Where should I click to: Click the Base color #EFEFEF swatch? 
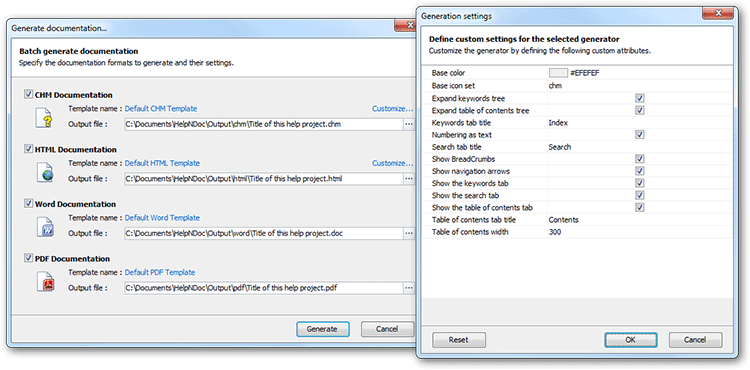(x=558, y=73)
